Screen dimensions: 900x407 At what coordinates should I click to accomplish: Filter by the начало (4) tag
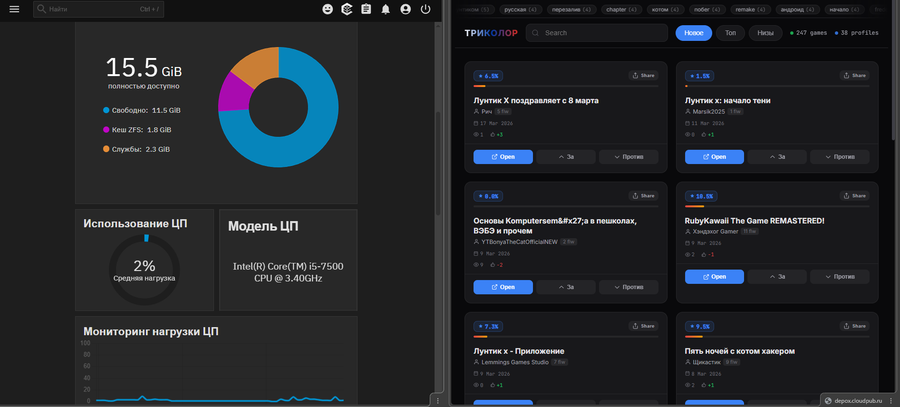click(844, 10)
